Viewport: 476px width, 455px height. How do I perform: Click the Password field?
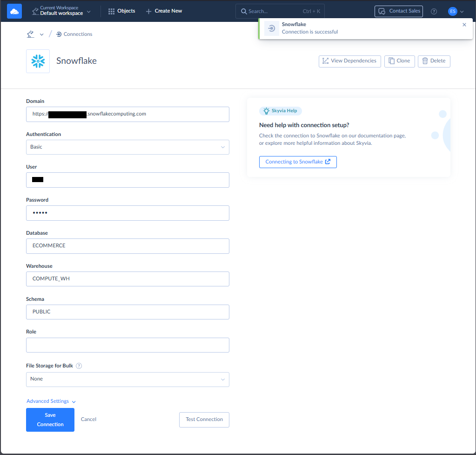click(127, 213)
